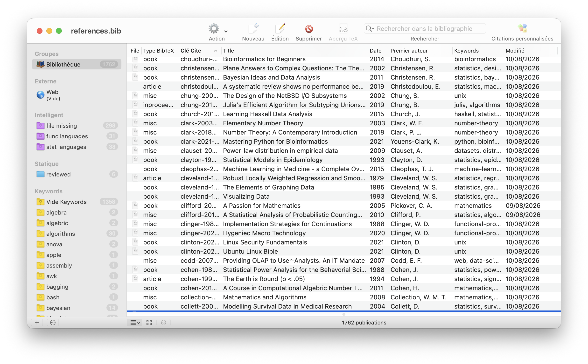Click file icon for Julia's Efficient Algorithm row
Viewport: 588px width, 364px height.
point(135,105)
